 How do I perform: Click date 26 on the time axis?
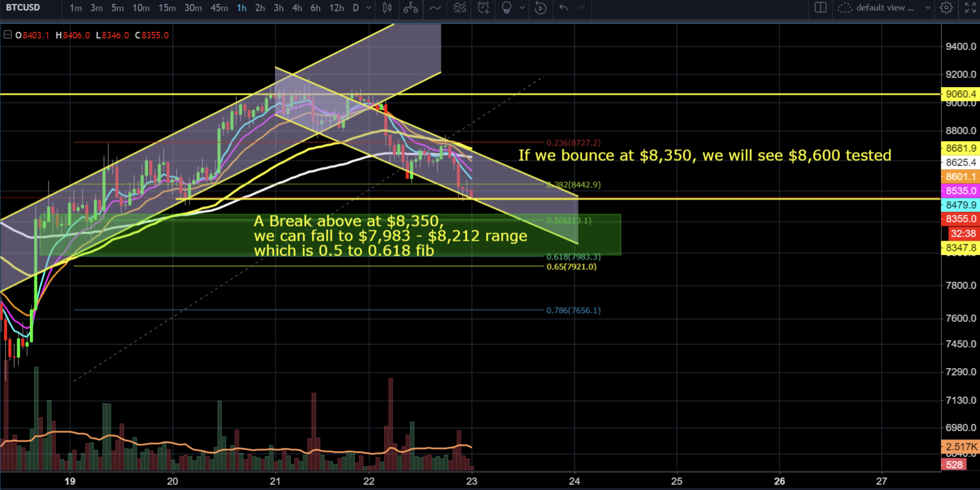(779, 481)
